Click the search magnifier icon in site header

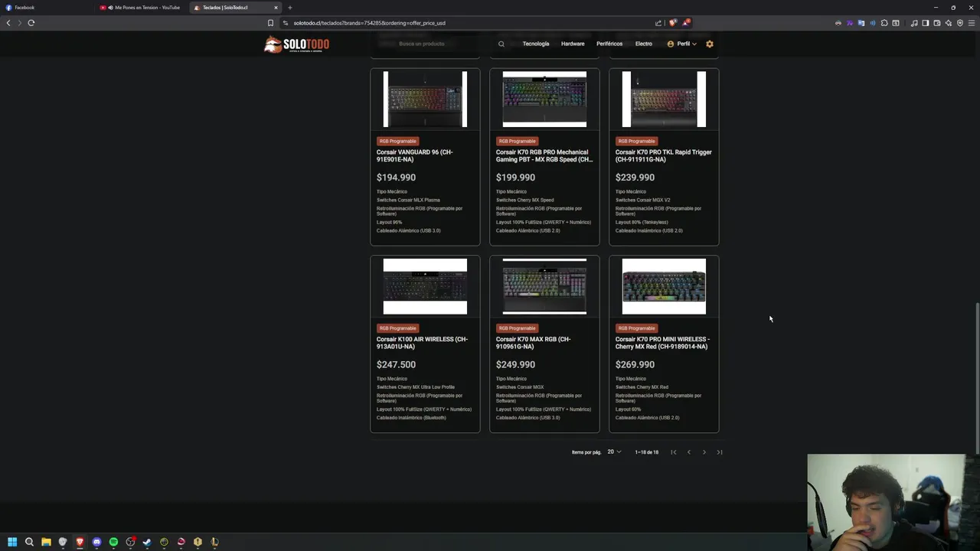pos(501,44)
